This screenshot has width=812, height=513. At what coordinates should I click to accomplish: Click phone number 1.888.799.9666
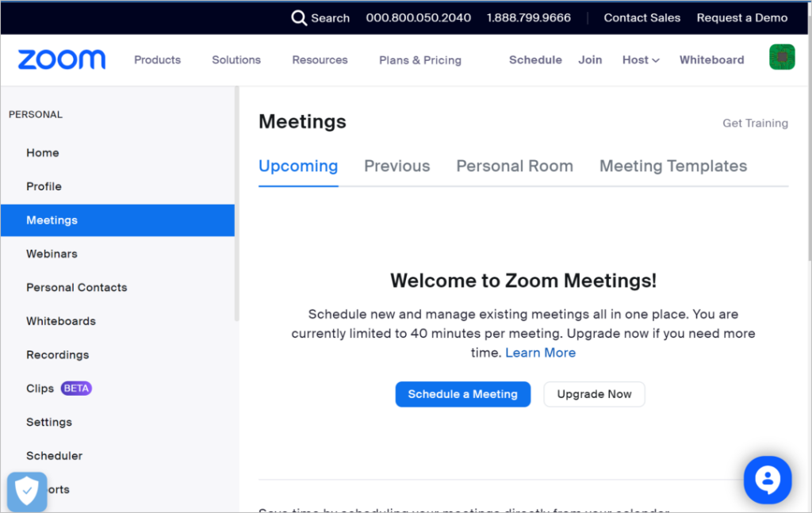[x=528, y=17]
